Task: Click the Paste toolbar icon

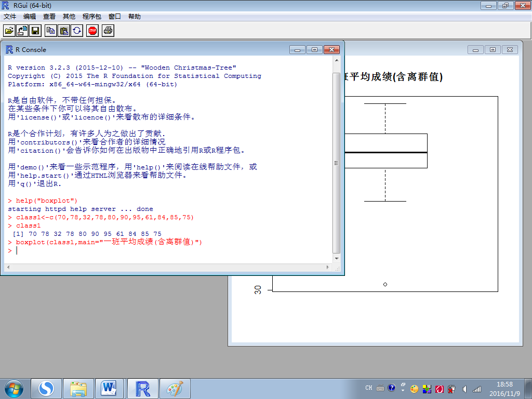Action: [x=64, y=31]
